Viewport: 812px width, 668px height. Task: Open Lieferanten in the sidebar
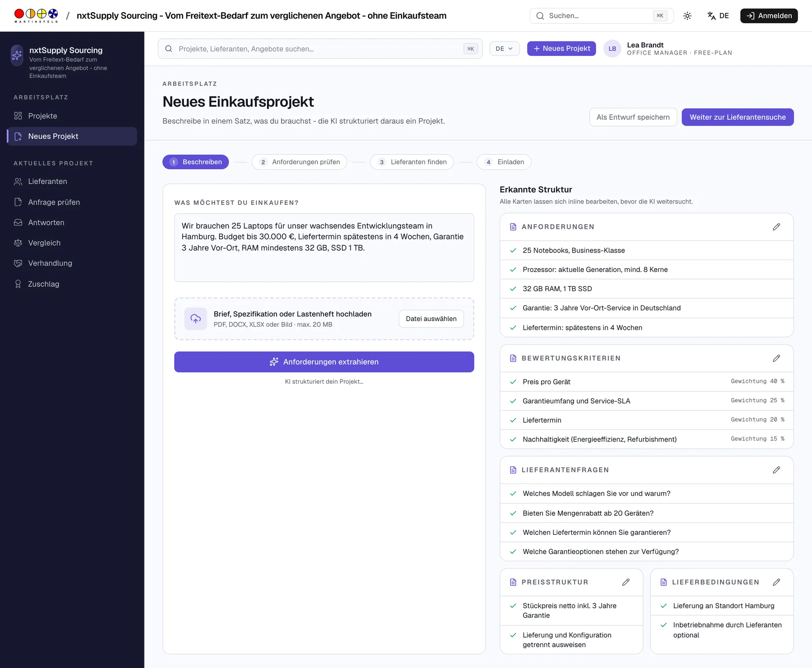coord(72,181)
